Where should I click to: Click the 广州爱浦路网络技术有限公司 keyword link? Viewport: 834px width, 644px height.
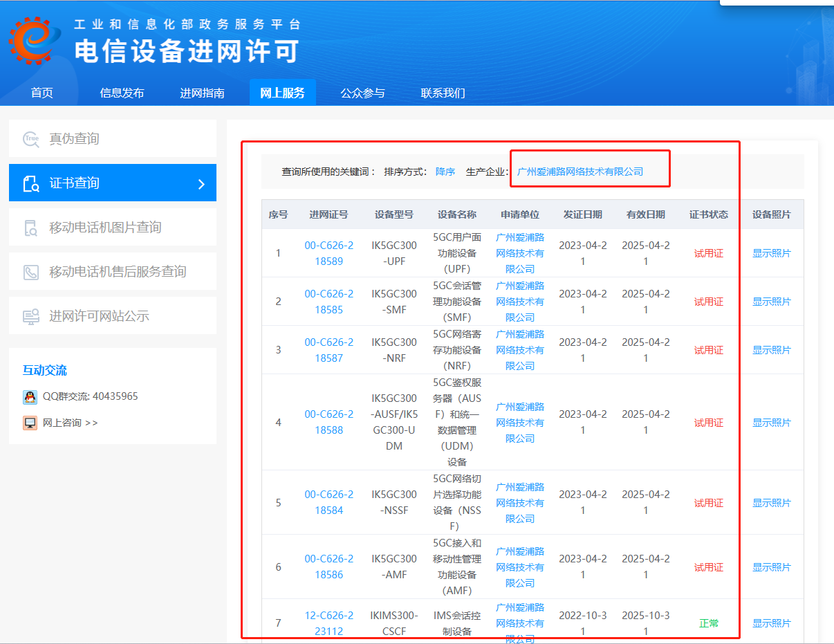pos(580,172)
